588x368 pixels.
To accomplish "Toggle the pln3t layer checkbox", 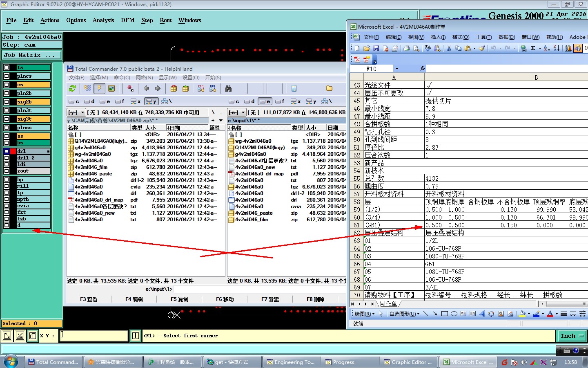I will (x=7, y=110).
